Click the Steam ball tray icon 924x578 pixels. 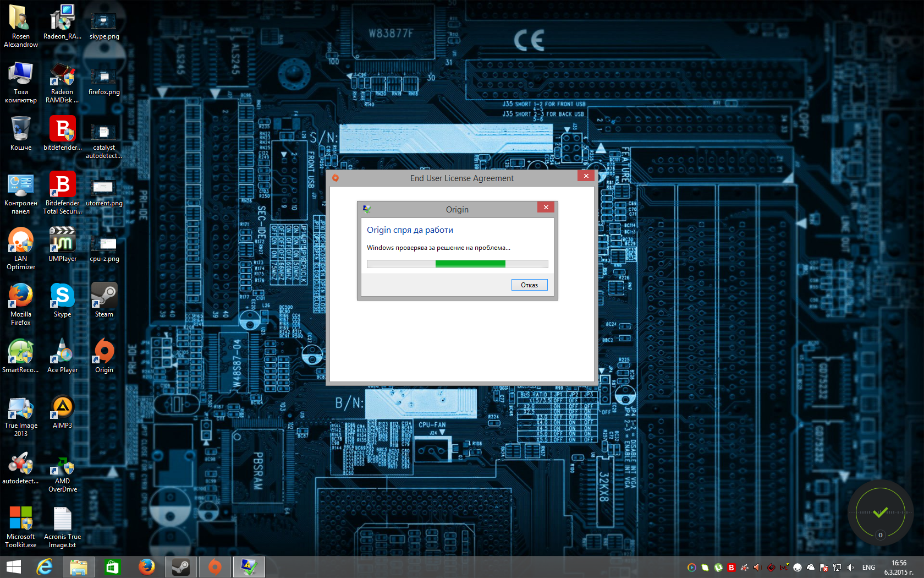[798, 568]
